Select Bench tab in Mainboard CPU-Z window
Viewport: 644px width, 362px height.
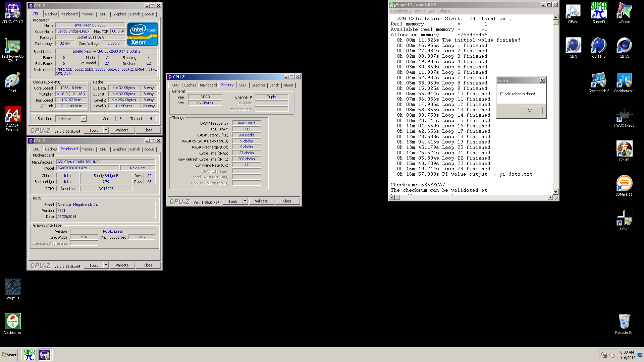[135, 149]
